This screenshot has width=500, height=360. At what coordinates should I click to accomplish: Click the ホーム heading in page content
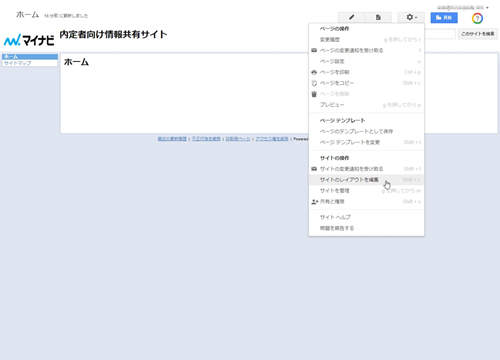[76, 62]
